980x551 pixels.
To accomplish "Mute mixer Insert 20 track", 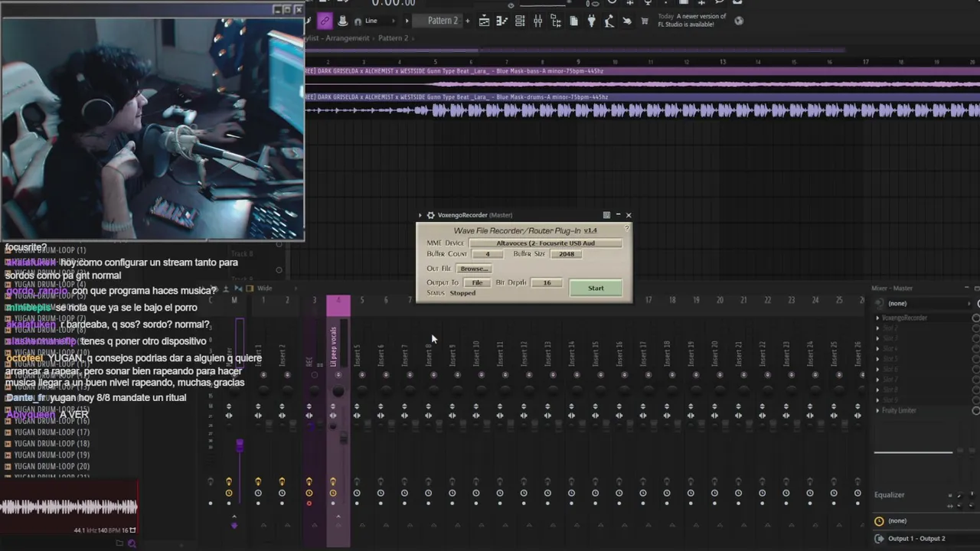I will tap(720, 375).
